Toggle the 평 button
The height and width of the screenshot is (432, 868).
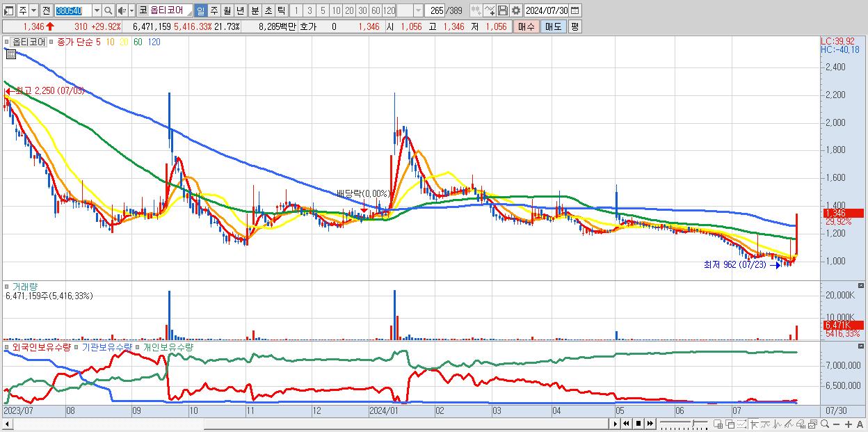point(574,26)
